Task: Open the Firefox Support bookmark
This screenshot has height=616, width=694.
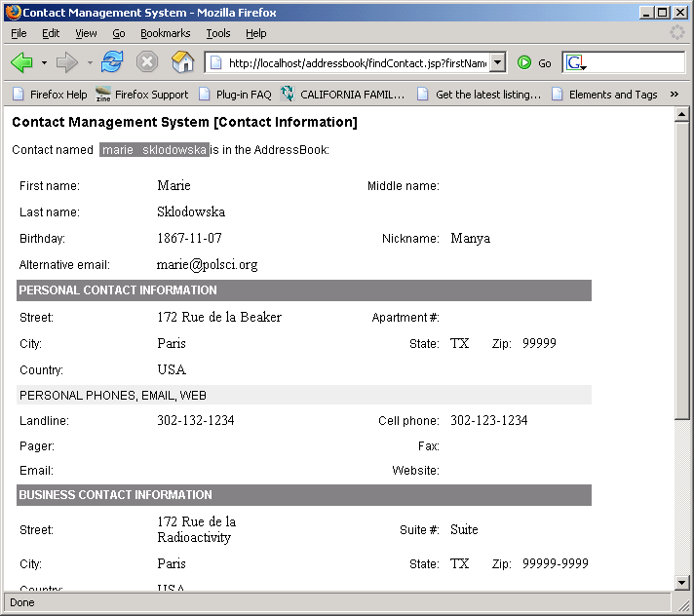Action: (141, 95)
